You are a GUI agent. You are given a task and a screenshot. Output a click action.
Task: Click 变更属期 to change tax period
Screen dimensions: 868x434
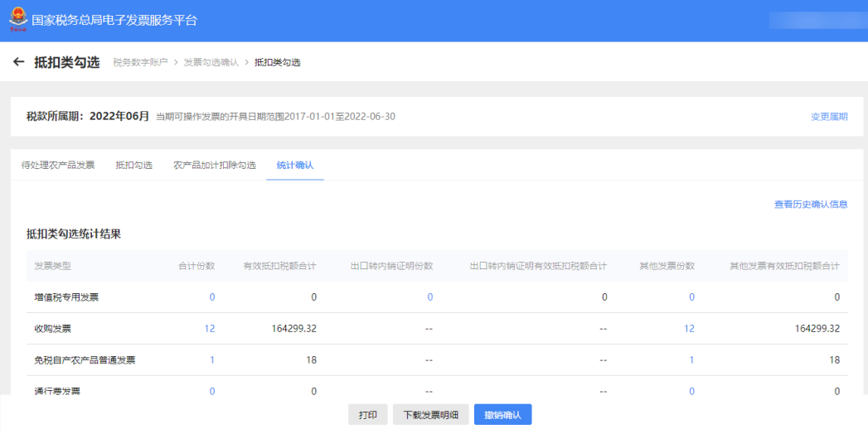pos(829,117)
